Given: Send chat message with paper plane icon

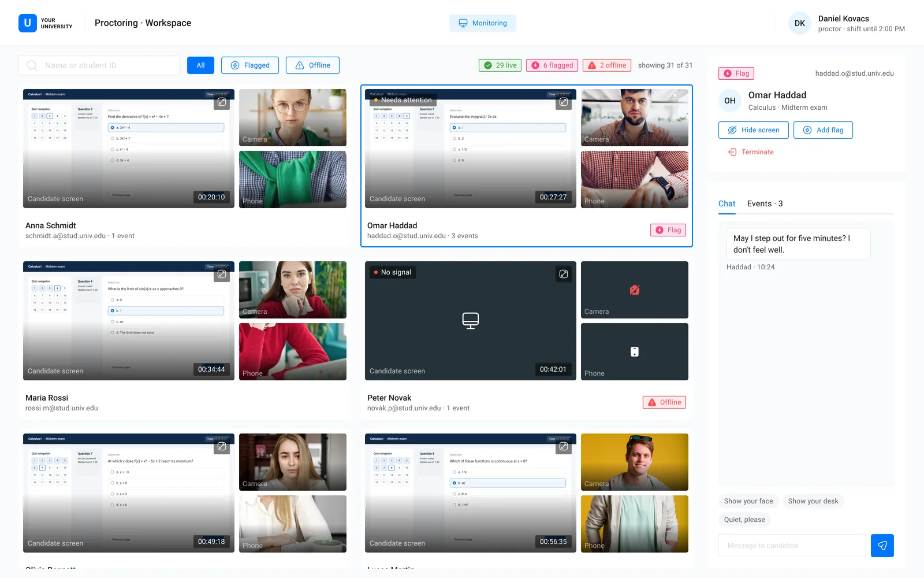Looking at the screenshot, I should [882, 546].
